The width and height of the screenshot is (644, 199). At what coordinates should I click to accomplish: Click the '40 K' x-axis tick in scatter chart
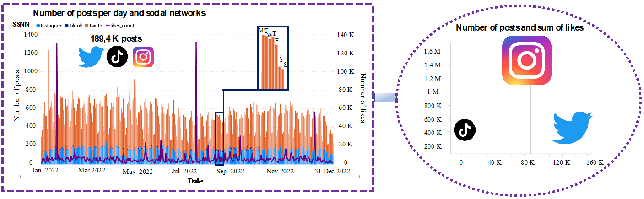[495, 163]
